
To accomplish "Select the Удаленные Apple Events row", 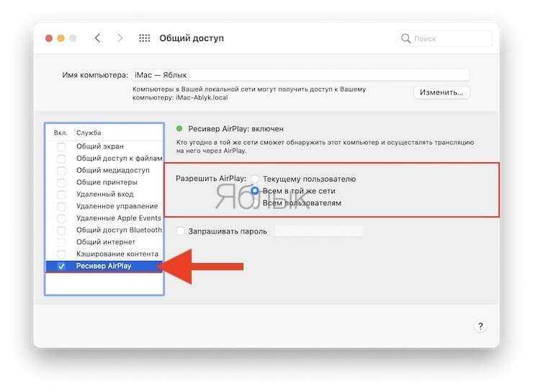I will tap(104, 218).
